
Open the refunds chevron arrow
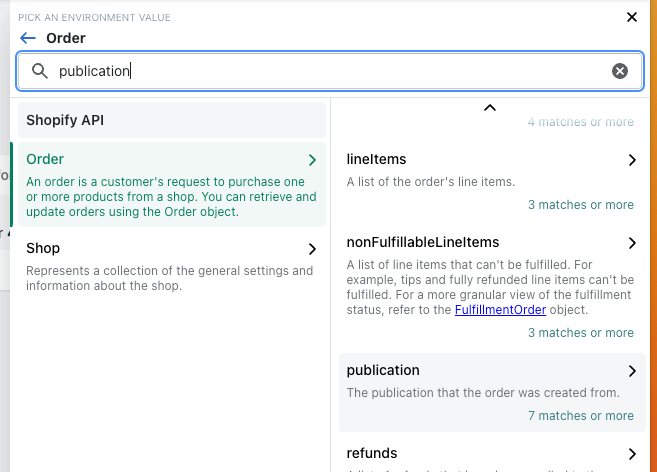632,454
